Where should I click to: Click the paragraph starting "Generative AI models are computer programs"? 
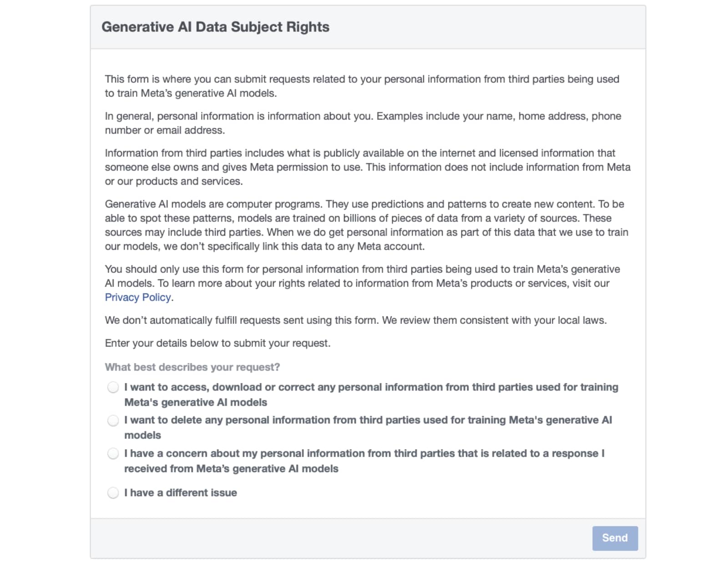[366, 225]
